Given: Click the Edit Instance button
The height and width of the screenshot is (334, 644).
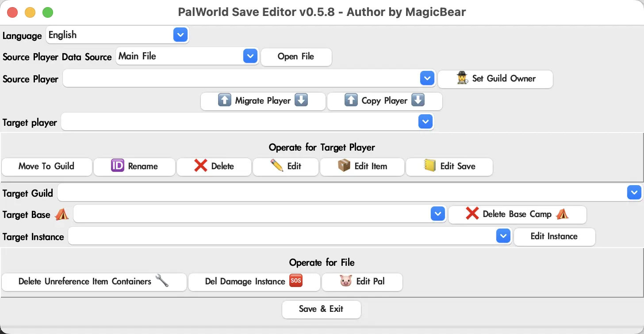Looking at the screenshot, I should (x=555, y=237).
